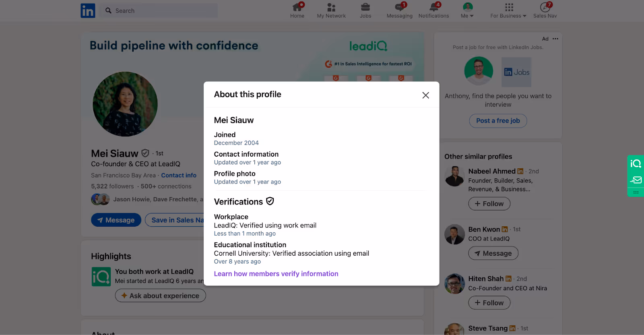Click the LeadIQ company logo in Highlights
644x335 pixels.
pyautogui.click(x=101, y=277)
